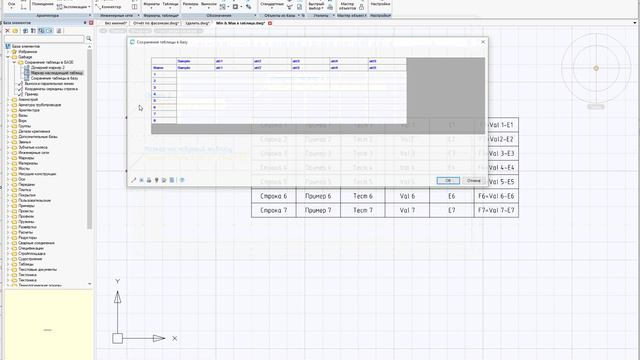Open the Стандартные dropdown in ribbon
Viewport: 640px width, 360px height.
tap(272, 5)
